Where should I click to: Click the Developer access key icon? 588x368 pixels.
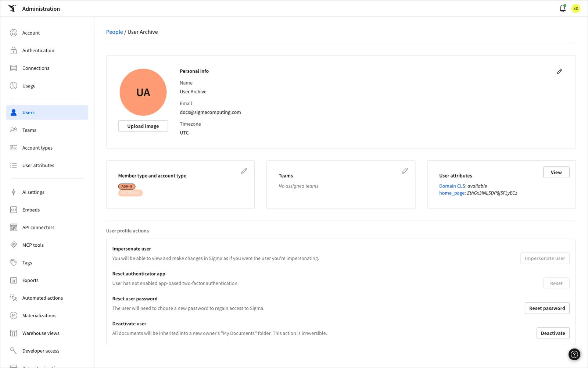tap(14, 351)
